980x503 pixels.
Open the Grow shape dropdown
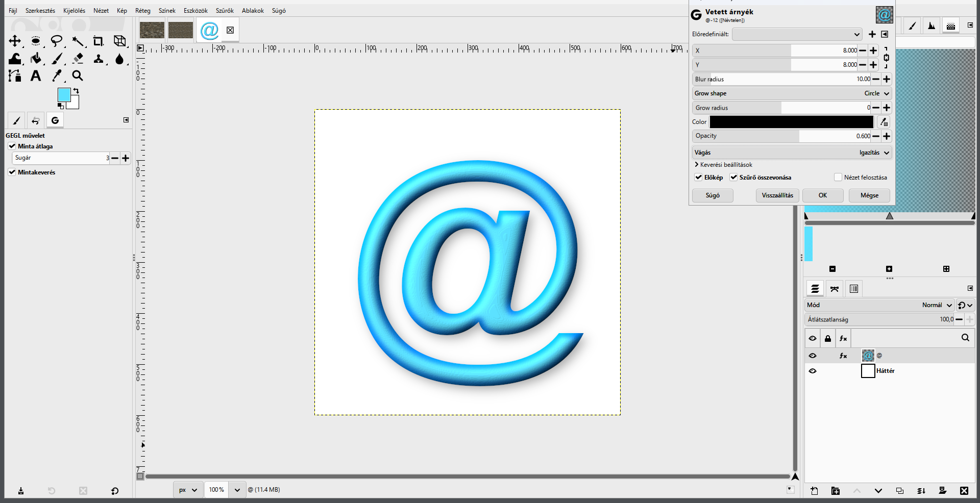pyautogui.click(x=792, y=93)
